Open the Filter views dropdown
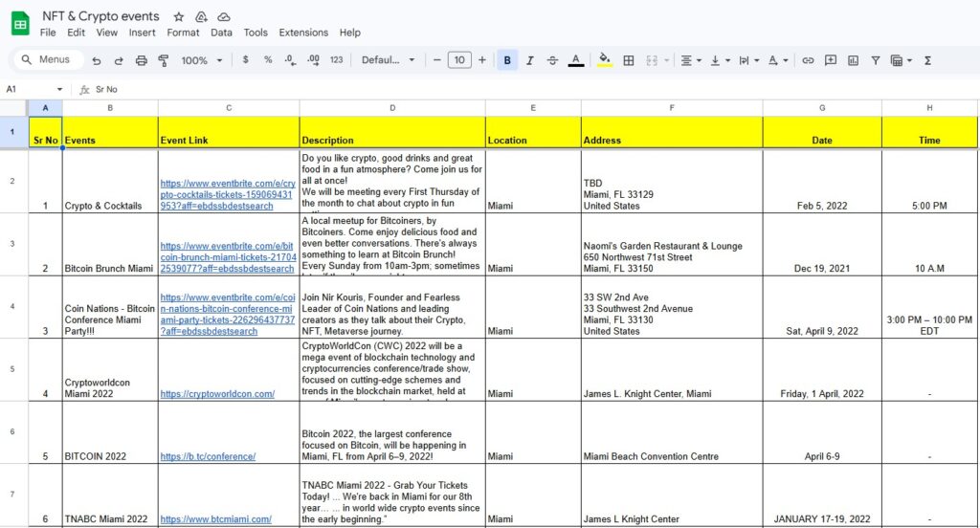The image size is (980, 528). click(x=901, y=60)
